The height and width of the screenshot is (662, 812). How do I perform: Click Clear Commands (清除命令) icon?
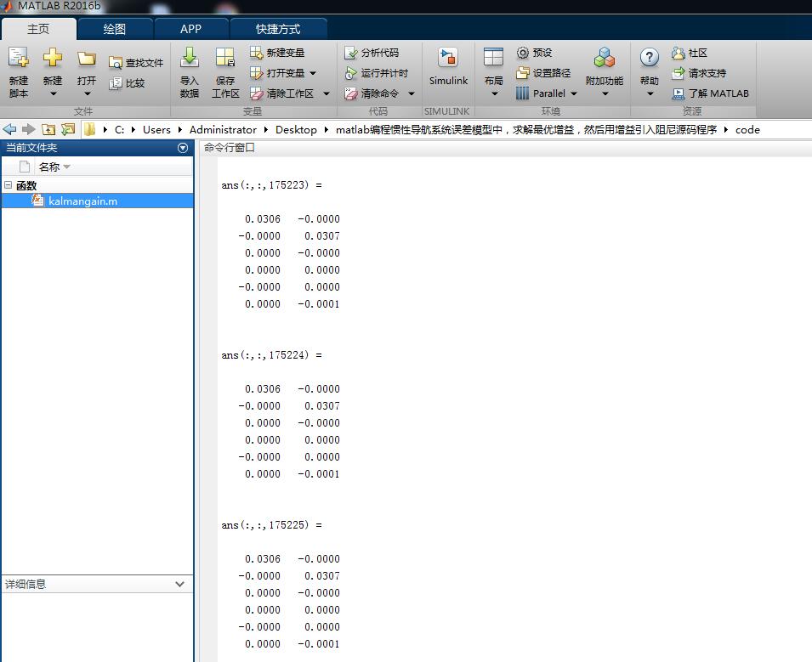coord(351,93)
